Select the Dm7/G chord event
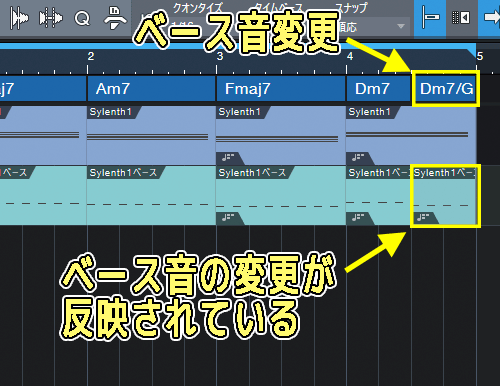 click(x=445, y=89)
